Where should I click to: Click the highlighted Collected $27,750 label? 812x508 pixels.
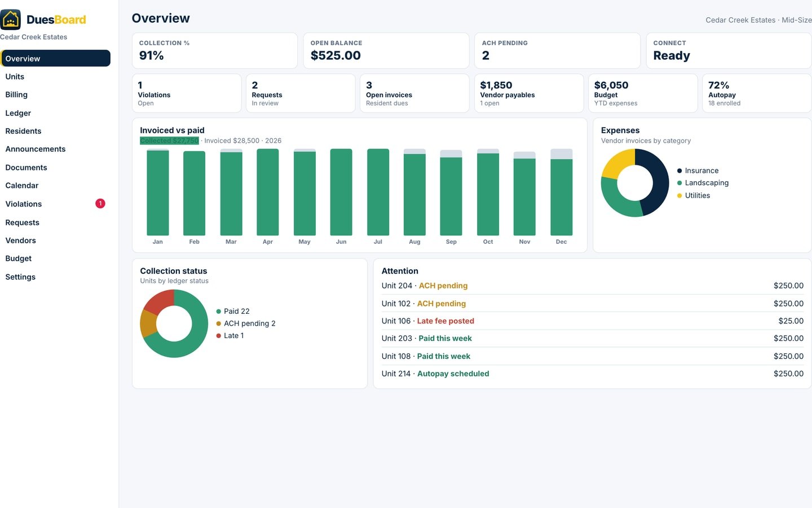[170, 141]
